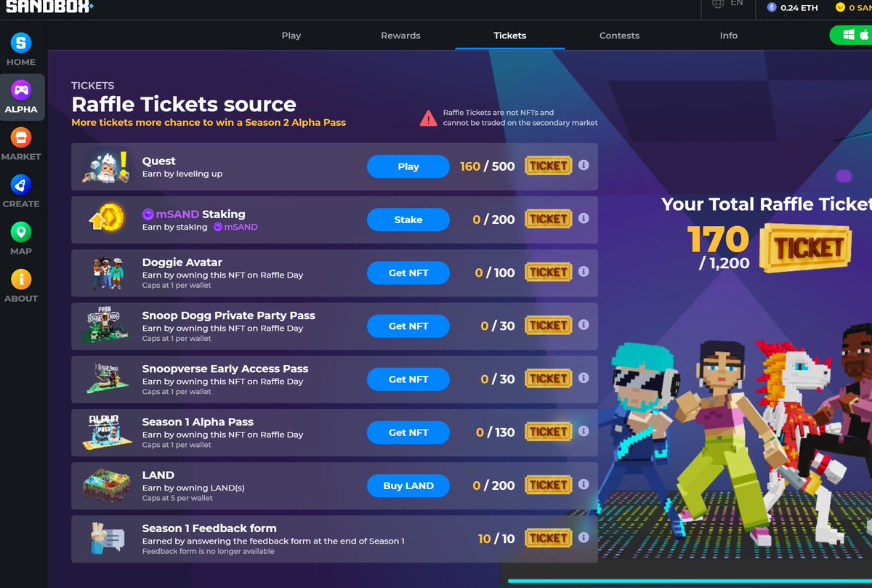Switch to the Play tab
The image size is (872, 588).
[x=291, y=36]
